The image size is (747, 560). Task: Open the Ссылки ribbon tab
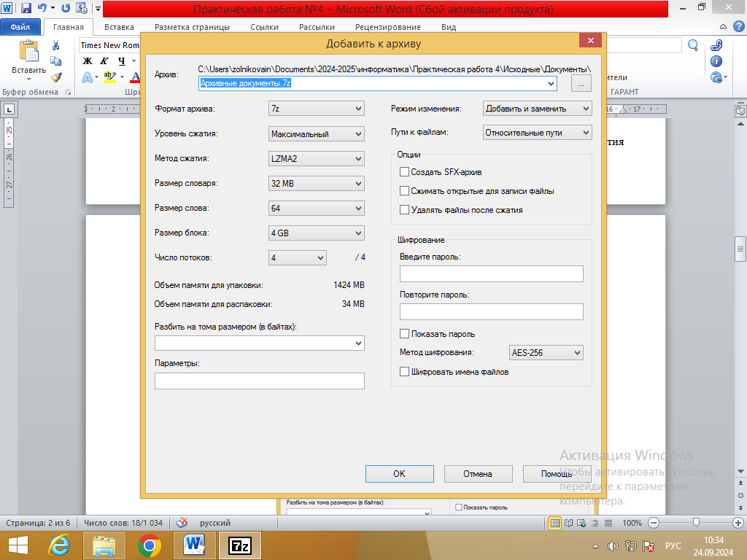(264, 27)
